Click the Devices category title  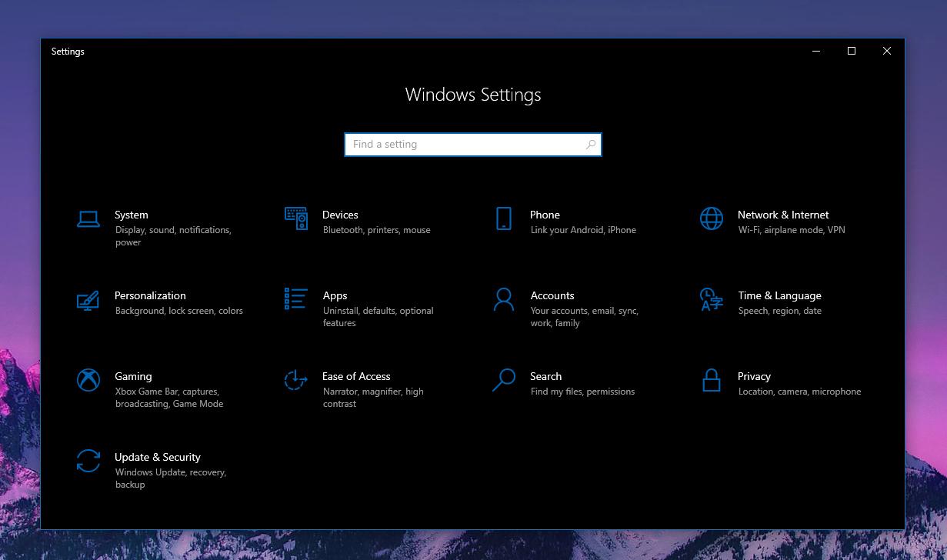[340, 215]
